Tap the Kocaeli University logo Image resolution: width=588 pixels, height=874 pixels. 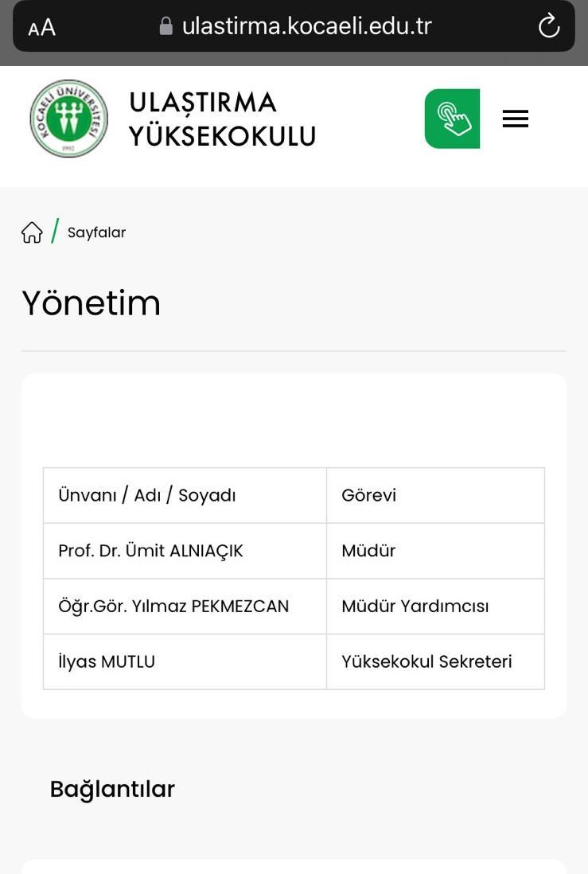[x=68, y=119]
